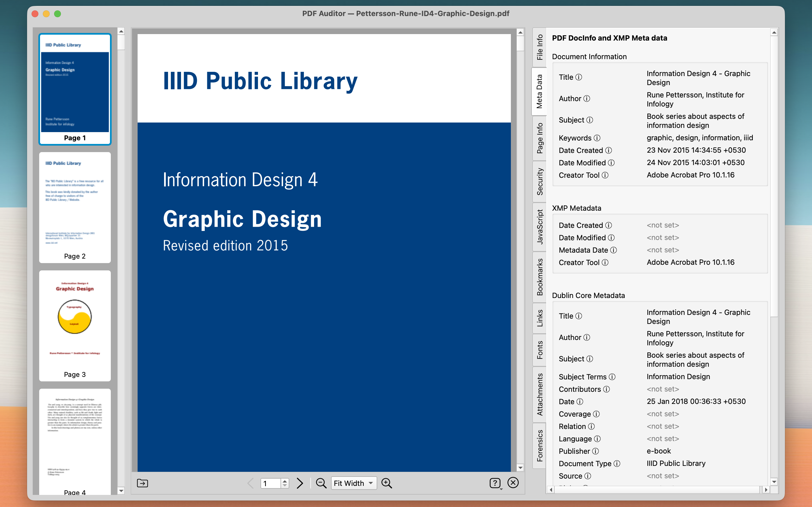Click the info icon beside Date Modified

tap(611, 163)
